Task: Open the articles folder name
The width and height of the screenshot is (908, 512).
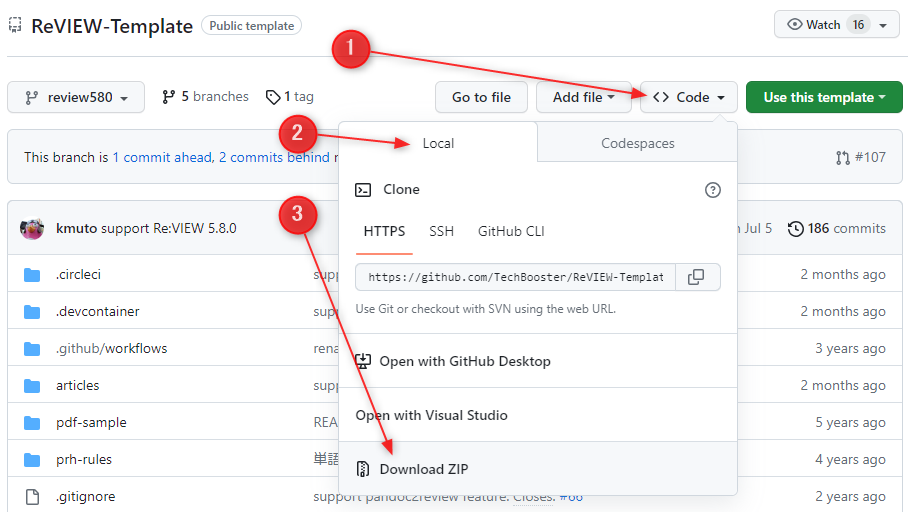Action: pos(78,386)
